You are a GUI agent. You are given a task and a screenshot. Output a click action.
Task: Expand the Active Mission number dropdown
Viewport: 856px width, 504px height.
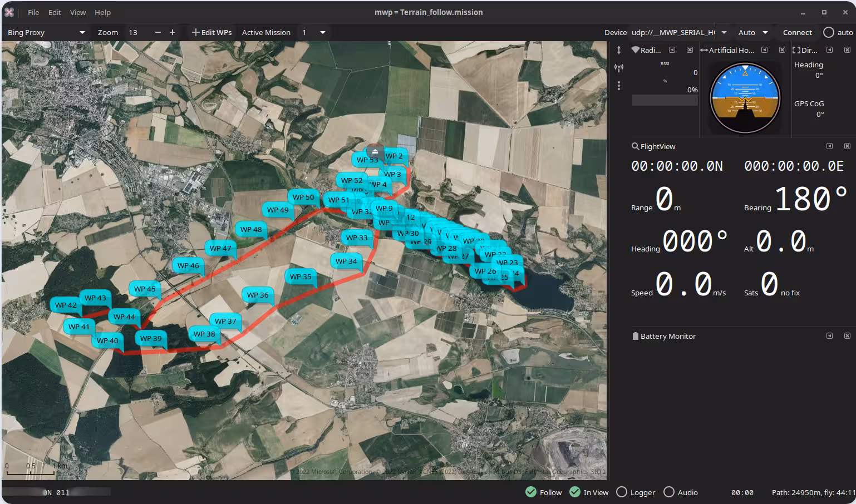coord(322,32)
